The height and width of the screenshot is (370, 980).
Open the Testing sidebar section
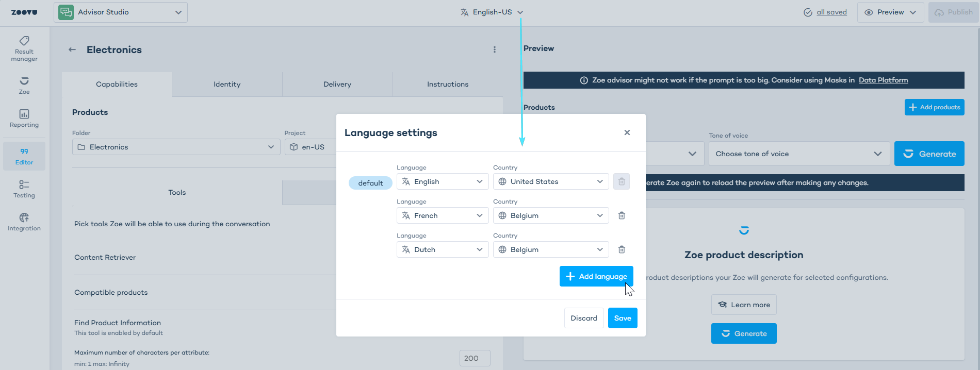point(24,189)
